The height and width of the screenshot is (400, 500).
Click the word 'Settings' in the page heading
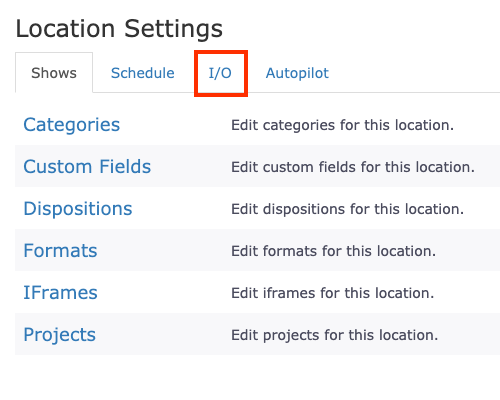[173, 29]
